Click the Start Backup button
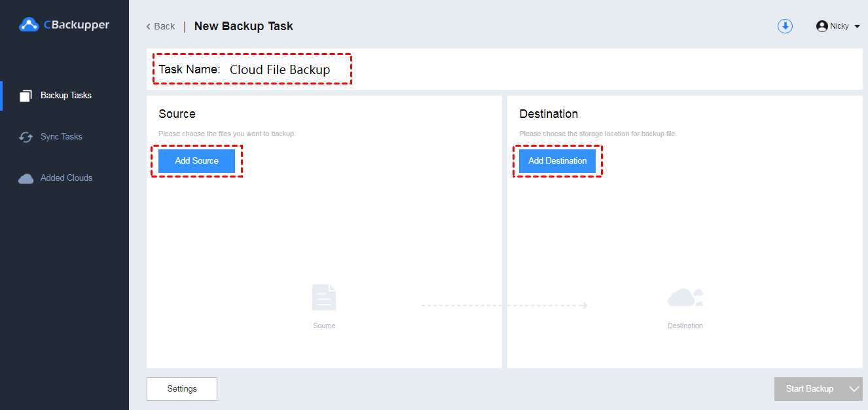Viewport: 868px width, 410px height. coord(810,389)
